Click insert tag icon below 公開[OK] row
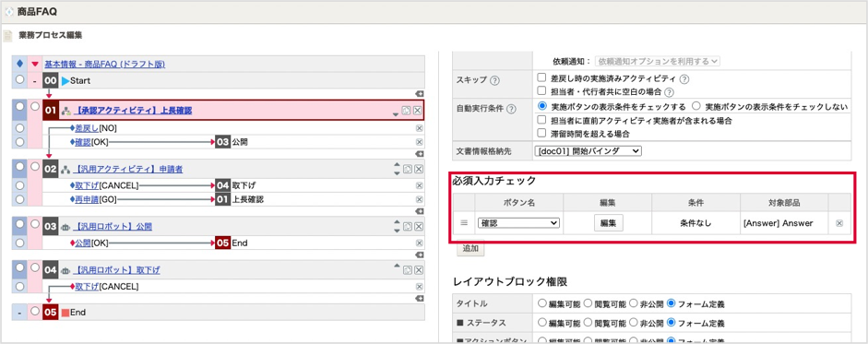Image resolution: width=868 pixels, height=344 pixels. tap(419, 255)
